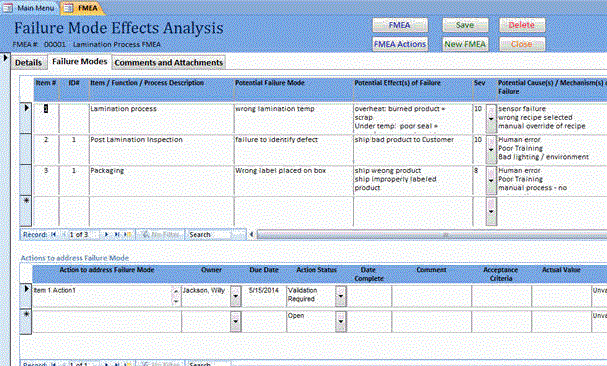Click 'ship bad product to Customer' effect cell
This screenshot has width=607, height=366.
tap(413, 149)
